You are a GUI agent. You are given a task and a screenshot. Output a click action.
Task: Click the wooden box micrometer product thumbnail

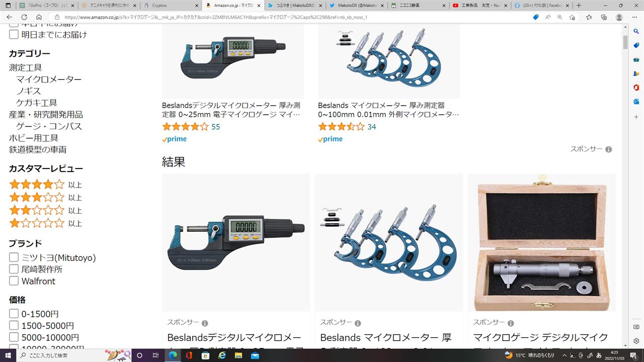[x=542, y=243]
